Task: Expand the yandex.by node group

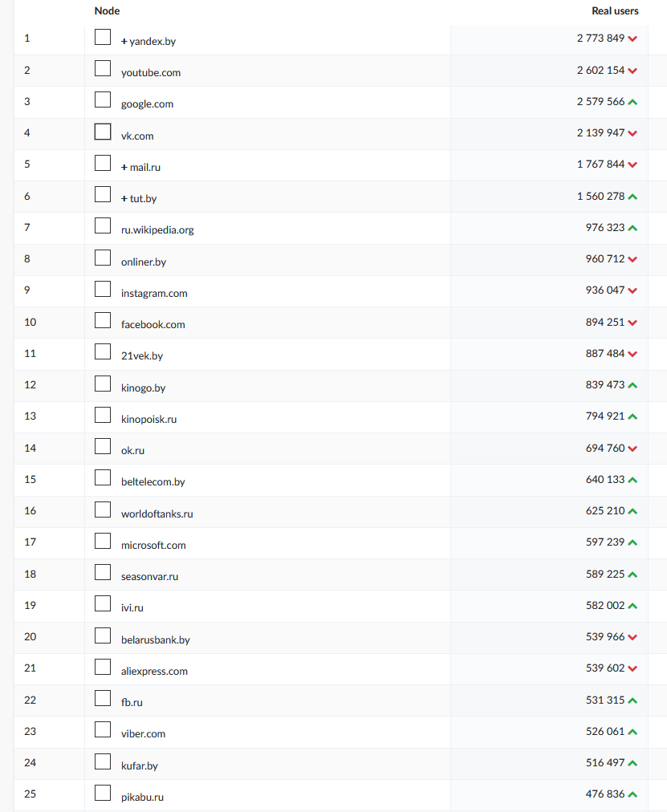Action: (x=124, y=41)
